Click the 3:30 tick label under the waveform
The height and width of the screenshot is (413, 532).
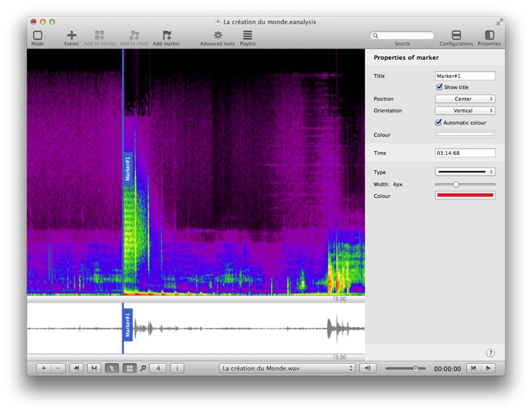tap(340, 357)
